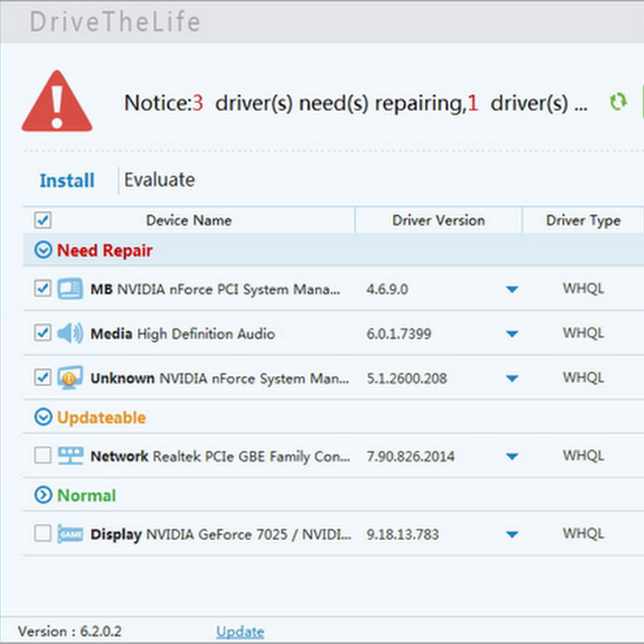Click the Update link at bottom
The image size is (644, 644).
[240, 631]
